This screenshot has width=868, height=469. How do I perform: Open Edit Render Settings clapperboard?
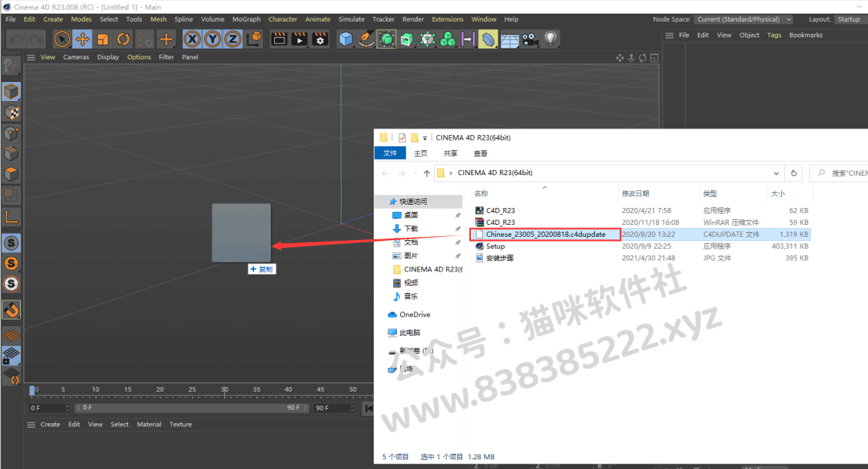(320, 39)
